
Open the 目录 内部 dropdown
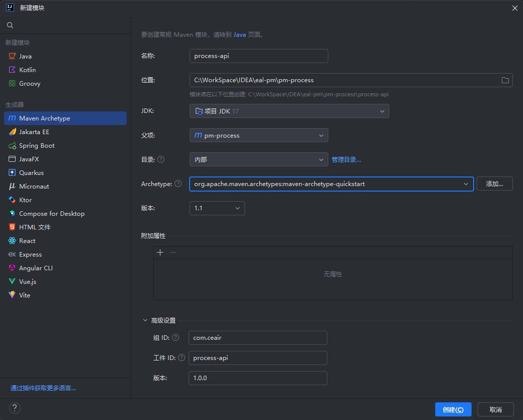point(259,159)
